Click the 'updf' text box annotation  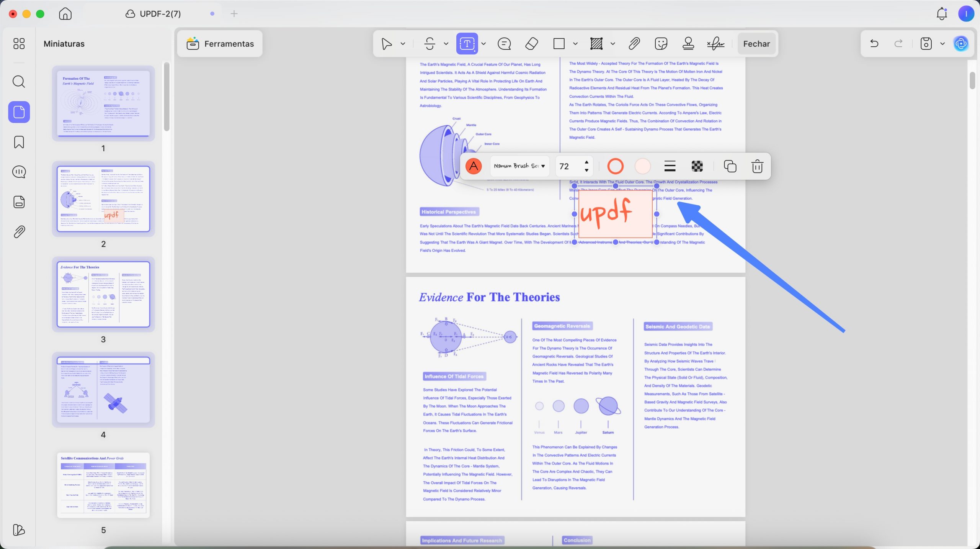coord(615,214)
